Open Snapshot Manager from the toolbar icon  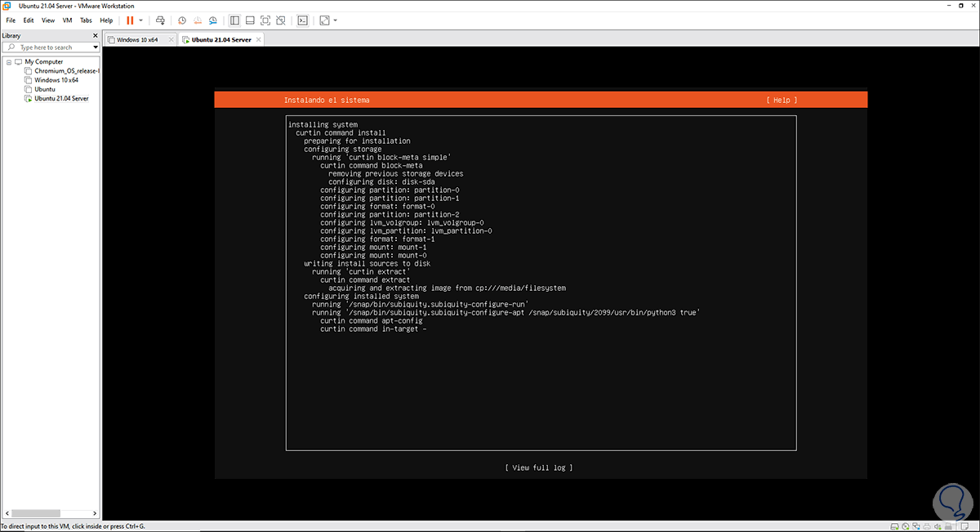pos(212,20)
